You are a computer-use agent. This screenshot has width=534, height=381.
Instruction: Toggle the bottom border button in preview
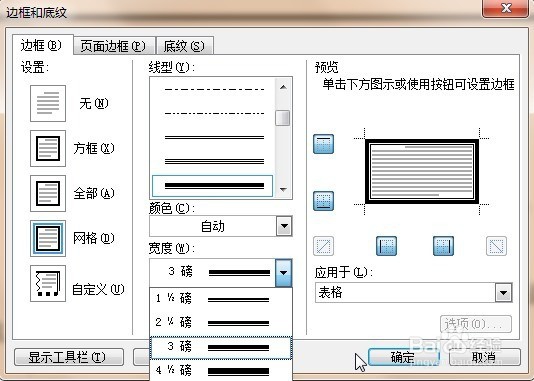323,201
